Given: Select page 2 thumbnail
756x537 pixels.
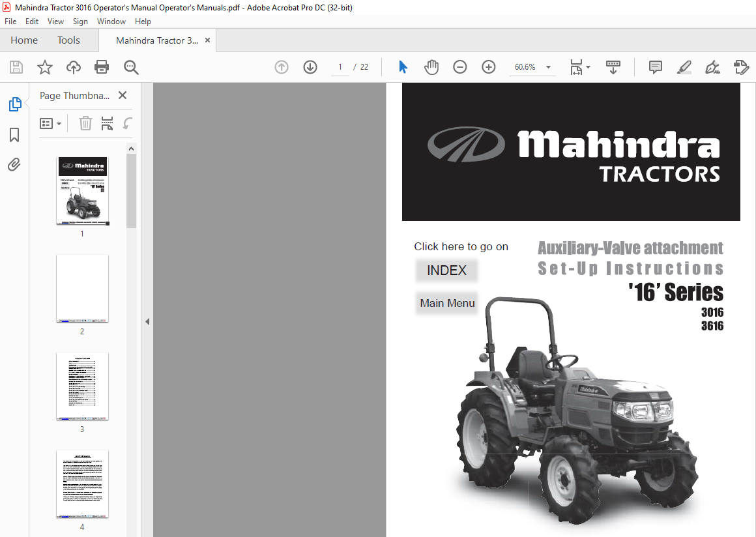Looking at the screenshot, I should [83, 288].
